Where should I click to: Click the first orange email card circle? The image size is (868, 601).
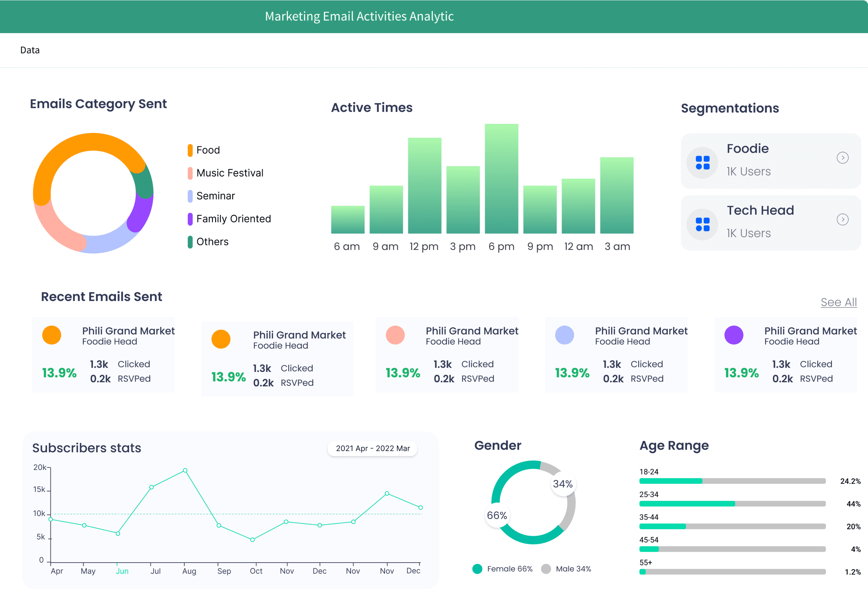click(52, 335)
